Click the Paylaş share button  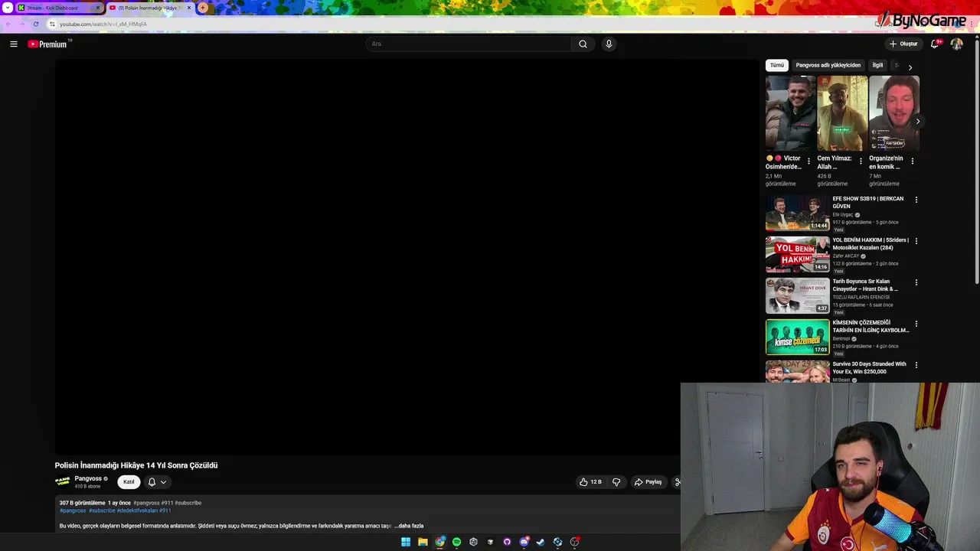pos(648,482)
